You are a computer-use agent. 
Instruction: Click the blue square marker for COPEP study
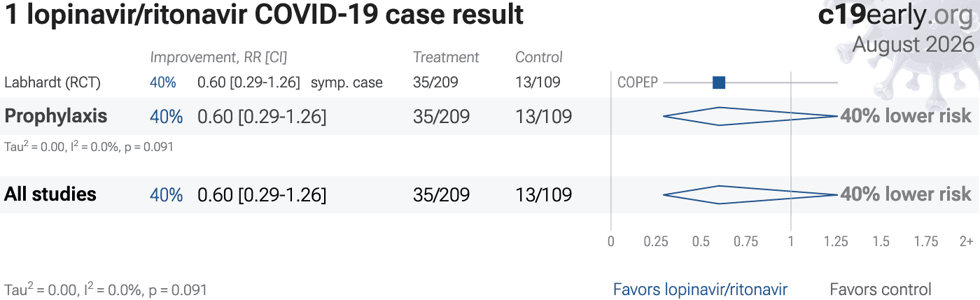(719, 83)
